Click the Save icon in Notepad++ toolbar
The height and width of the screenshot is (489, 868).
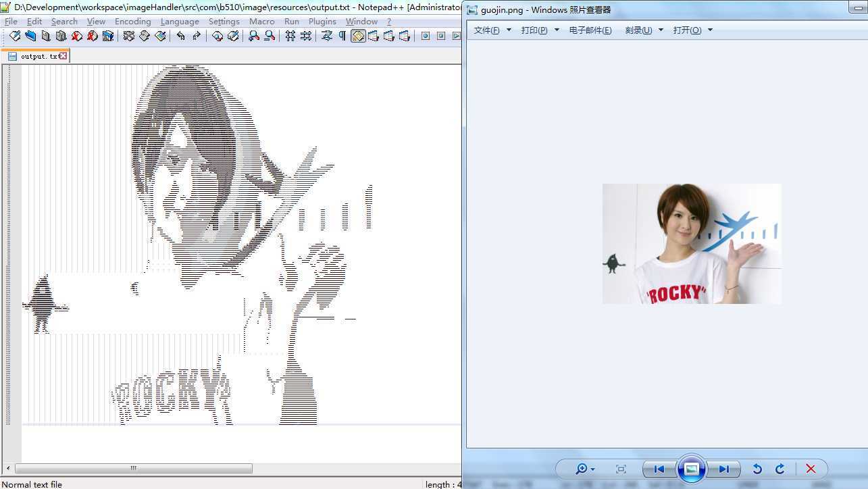click(46, 36)
